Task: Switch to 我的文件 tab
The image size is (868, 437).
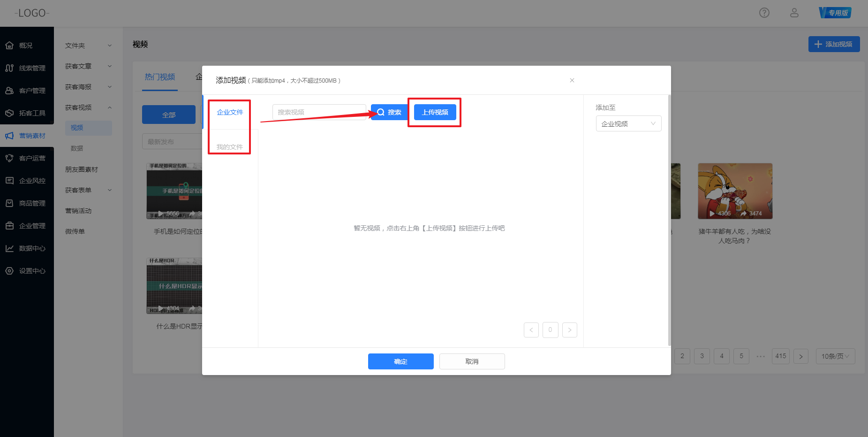Action: coord(230,147)
